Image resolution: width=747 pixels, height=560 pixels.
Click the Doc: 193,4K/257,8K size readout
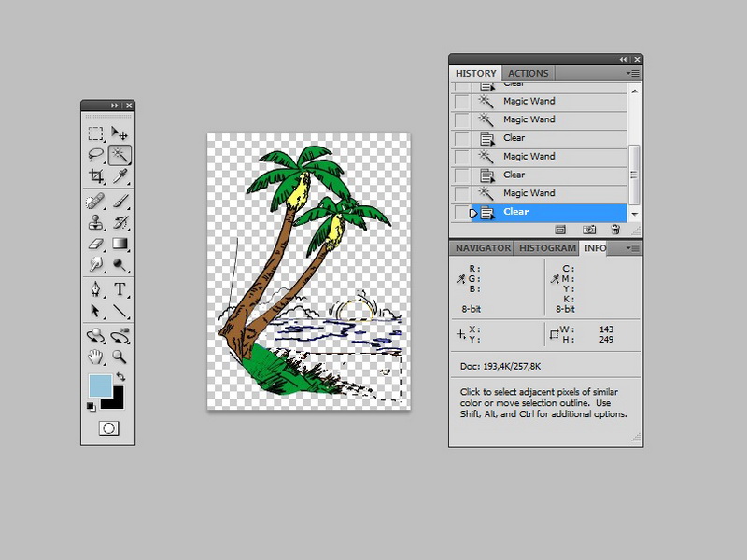(500, 366)
